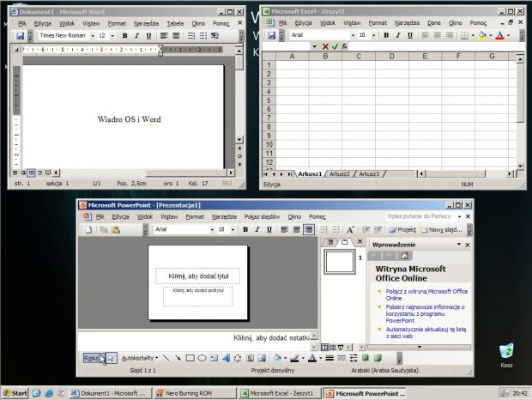This screenshot has width=532, height=400.
Task: Apply Shadow Style from drawing toolbar
Action: point(366,358)
